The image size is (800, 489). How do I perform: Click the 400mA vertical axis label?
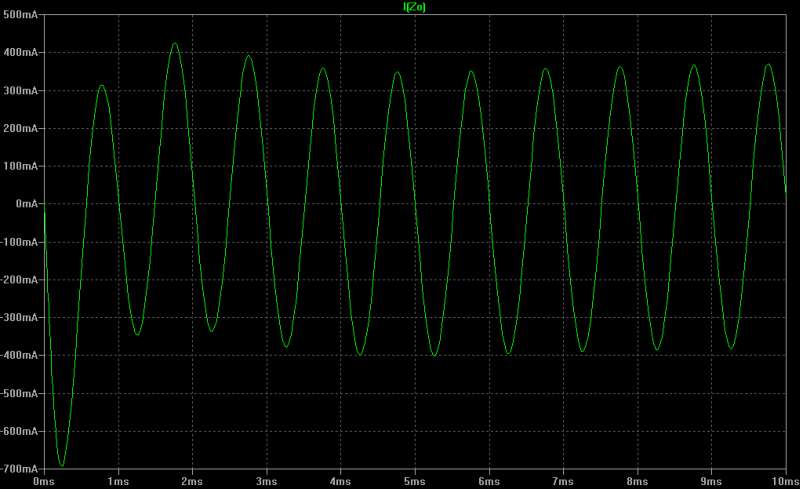tap(20, 52)
